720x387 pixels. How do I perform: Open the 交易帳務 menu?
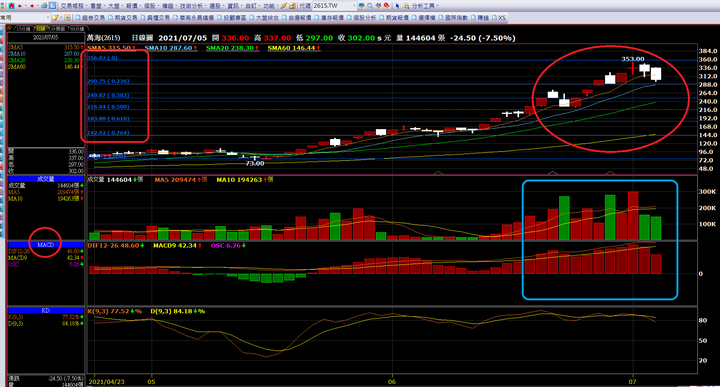[72, 6]
